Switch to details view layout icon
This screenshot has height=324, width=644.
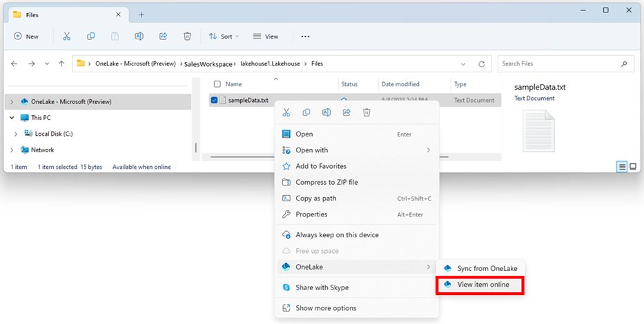622,167
